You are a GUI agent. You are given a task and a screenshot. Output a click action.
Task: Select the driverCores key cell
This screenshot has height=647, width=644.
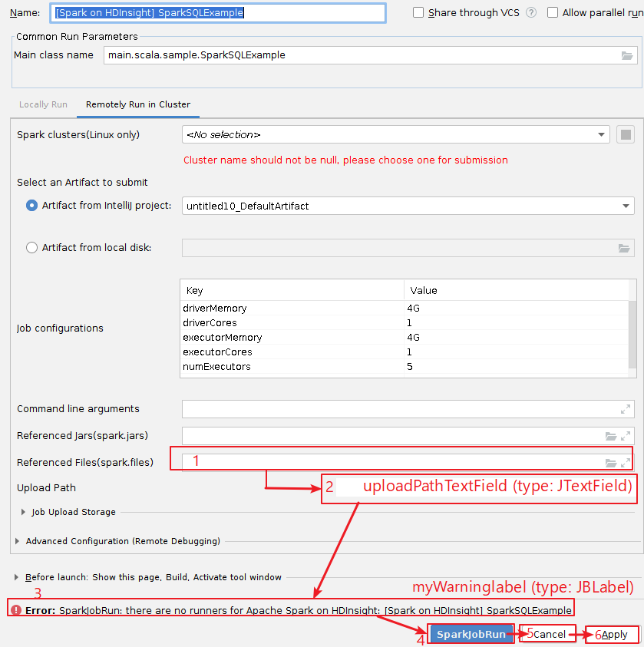(292, 322)
